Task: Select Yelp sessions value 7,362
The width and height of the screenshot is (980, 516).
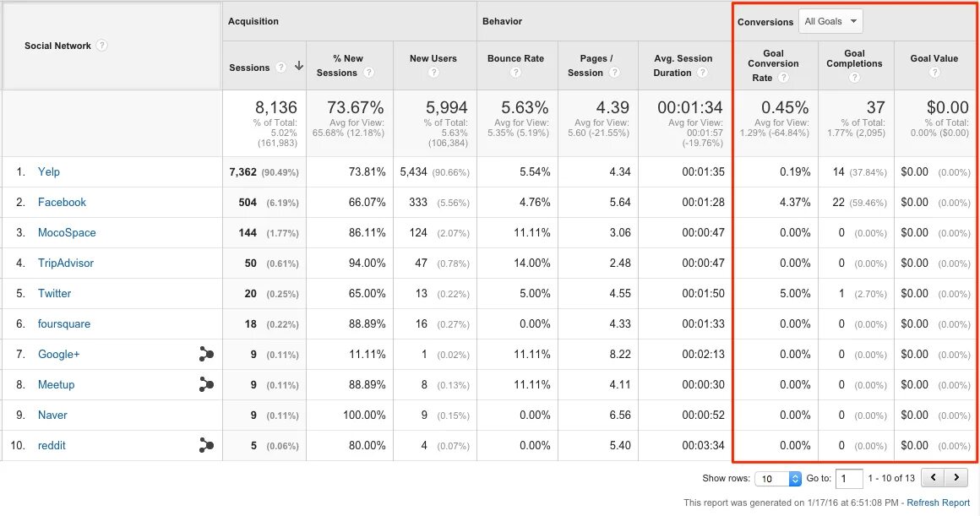Action: 242,171
